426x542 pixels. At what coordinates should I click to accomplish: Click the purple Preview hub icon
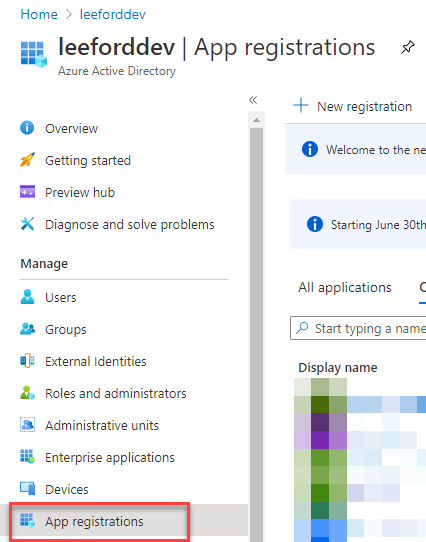tap(27, 191)
